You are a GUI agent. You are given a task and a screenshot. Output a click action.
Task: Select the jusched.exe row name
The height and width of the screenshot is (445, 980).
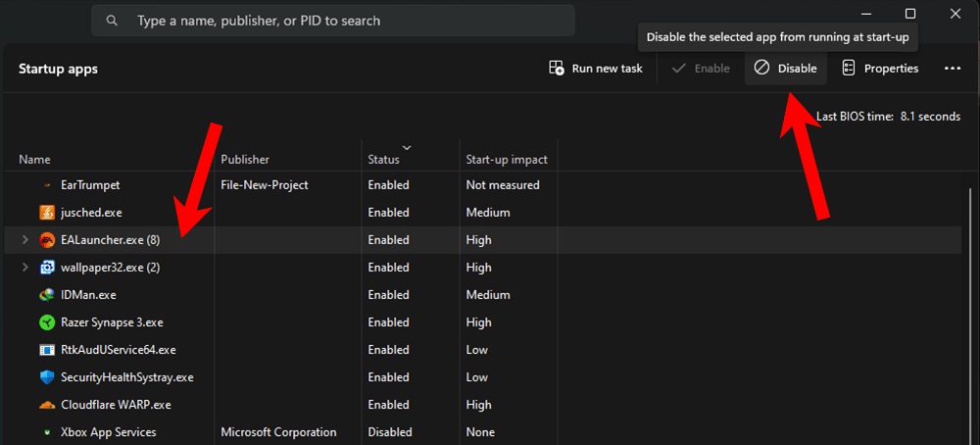[91, 213]
